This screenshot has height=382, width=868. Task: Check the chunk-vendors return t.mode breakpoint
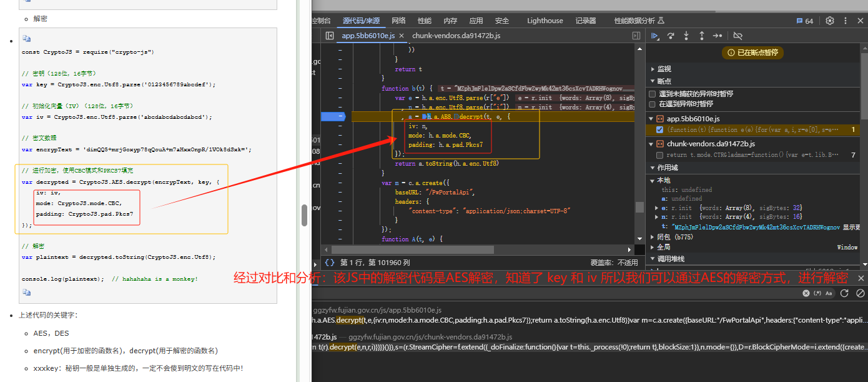(660, 154)
